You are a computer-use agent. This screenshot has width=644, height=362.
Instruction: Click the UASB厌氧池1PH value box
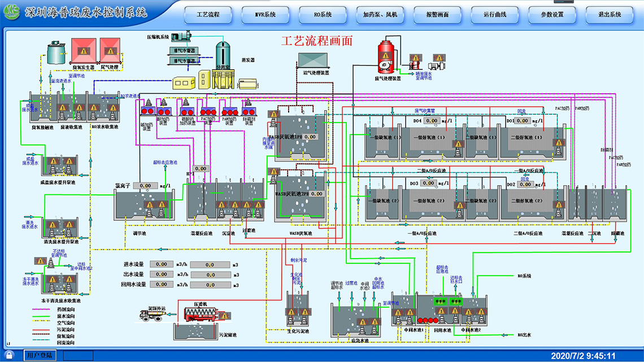tap(310, 137)
